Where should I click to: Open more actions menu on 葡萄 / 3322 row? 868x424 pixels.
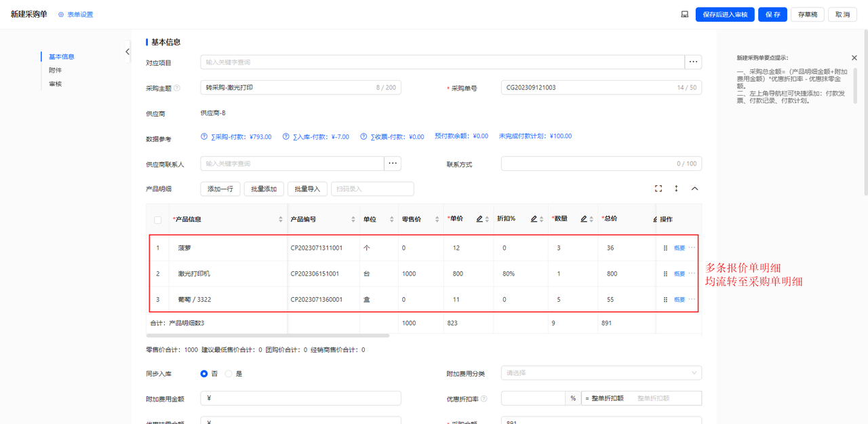692,298
